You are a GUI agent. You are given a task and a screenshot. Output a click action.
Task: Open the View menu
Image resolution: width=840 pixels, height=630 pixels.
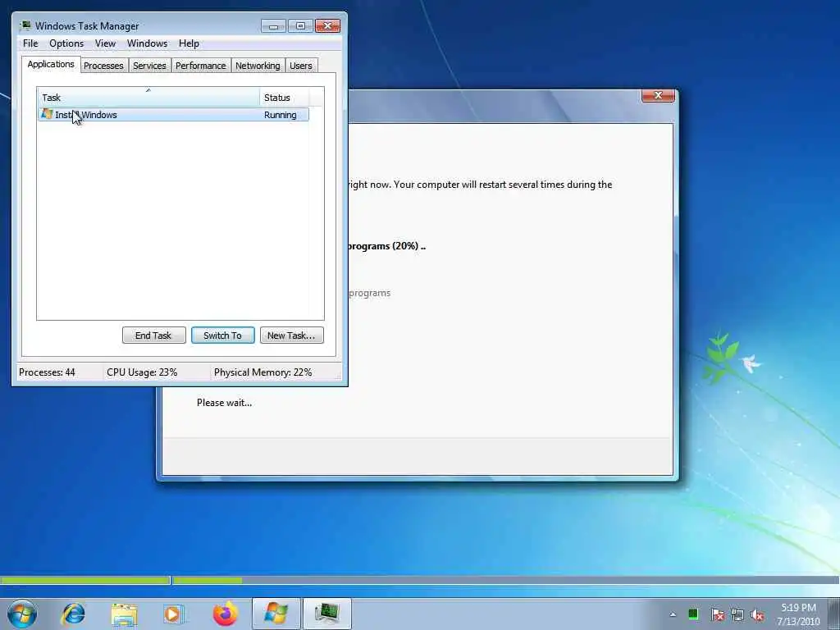coord(105,43)
